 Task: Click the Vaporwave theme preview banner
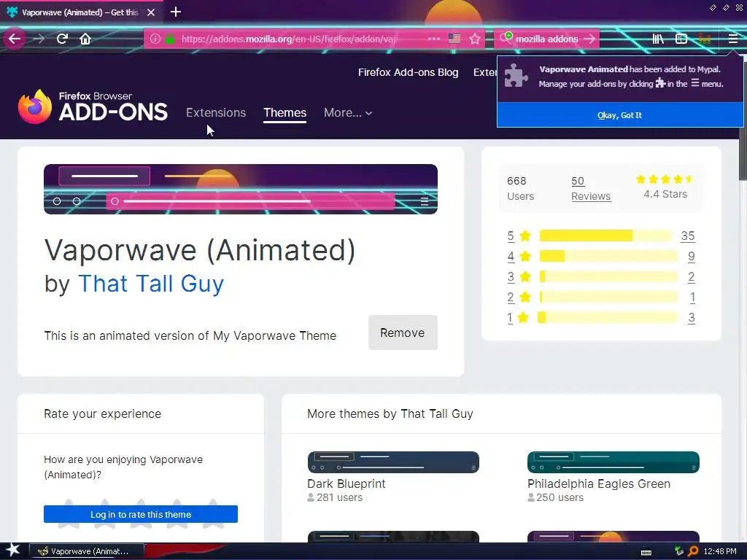(x=241, y=189)
